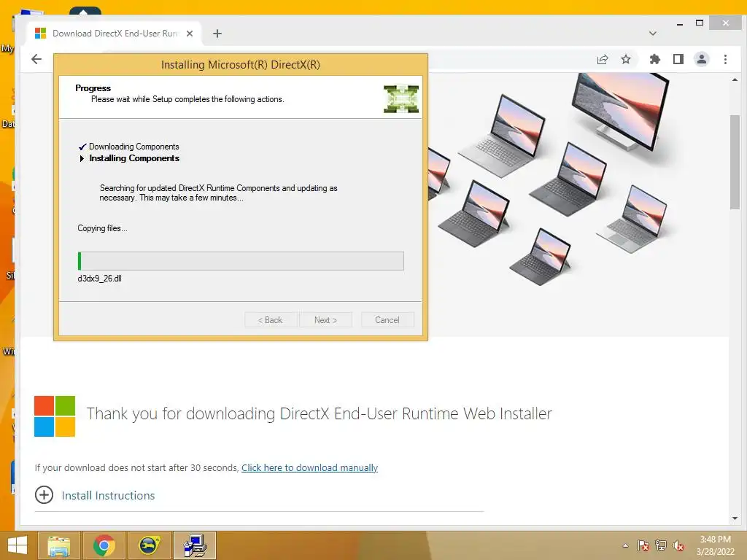This screenshot has width=747, height=560.
Task: Open the Extensions puzzle icon
Action: coord(654,59)
